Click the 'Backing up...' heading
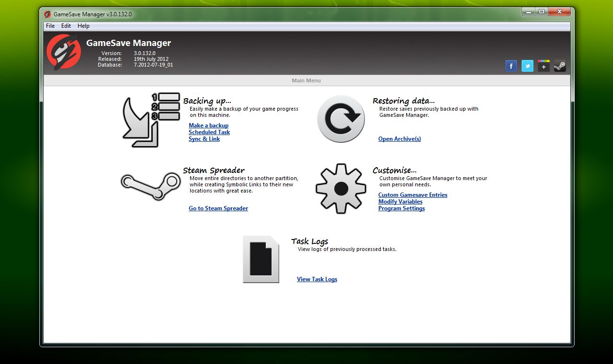 (x=207, y=101)
